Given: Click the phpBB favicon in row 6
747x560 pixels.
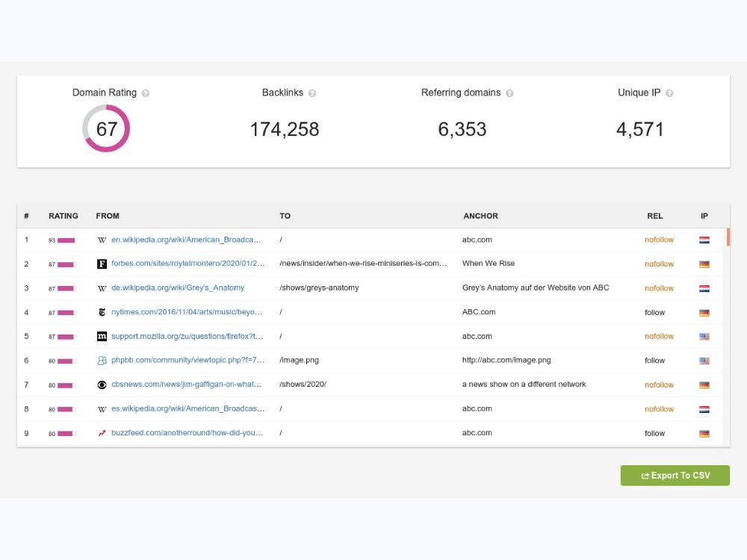Looking at the screenshot, I should tap(102, 361).
